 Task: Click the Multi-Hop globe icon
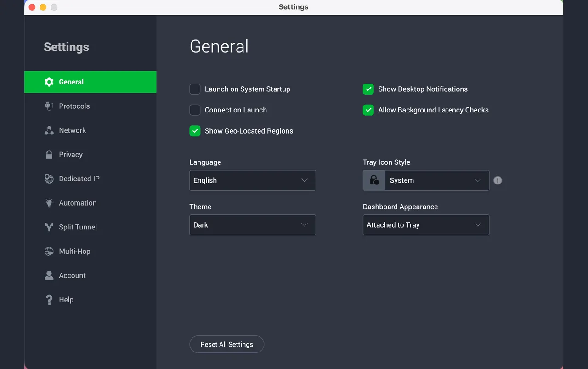click(x=49, y=251)
